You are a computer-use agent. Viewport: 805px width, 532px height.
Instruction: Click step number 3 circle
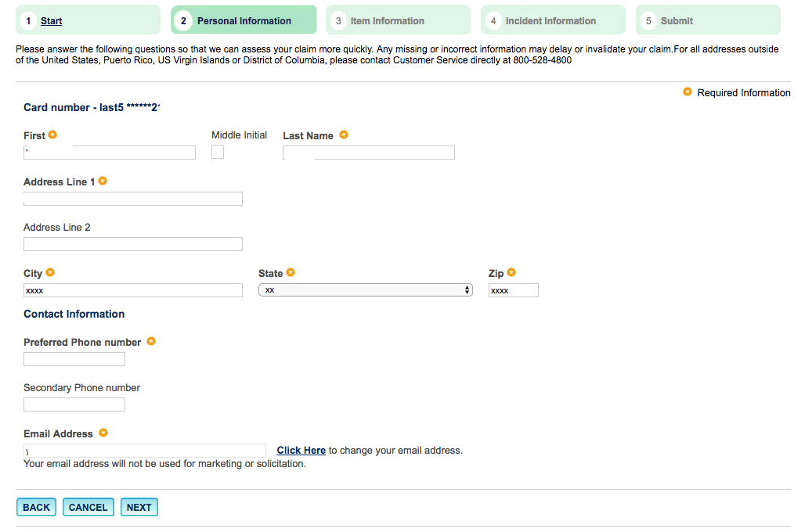pyautogui.click(x=338, y=20)
